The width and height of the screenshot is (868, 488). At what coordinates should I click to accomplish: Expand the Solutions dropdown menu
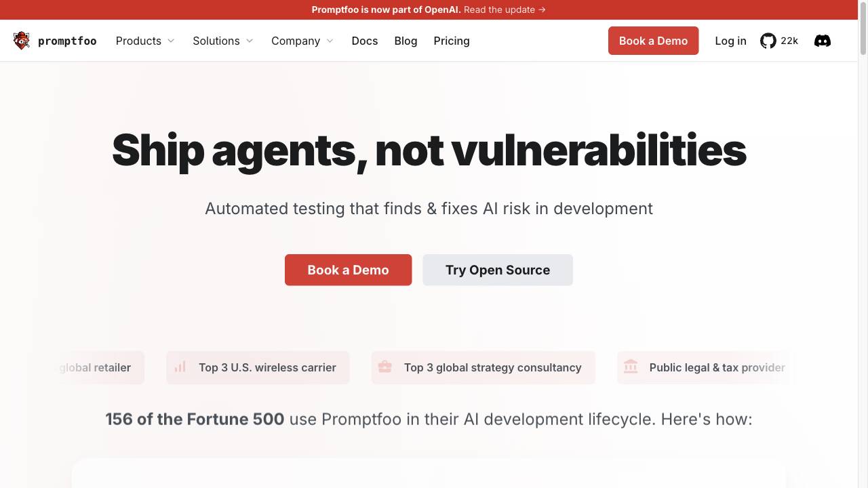point(223,41)
